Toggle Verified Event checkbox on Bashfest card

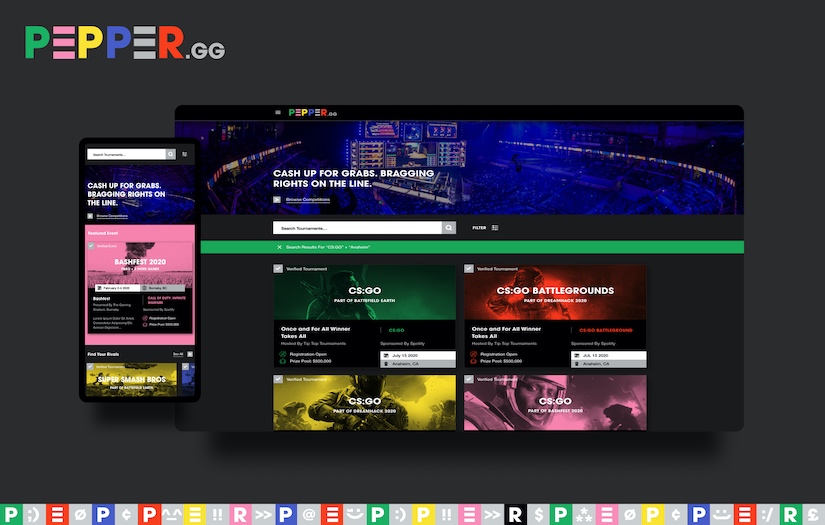(91, 246)
